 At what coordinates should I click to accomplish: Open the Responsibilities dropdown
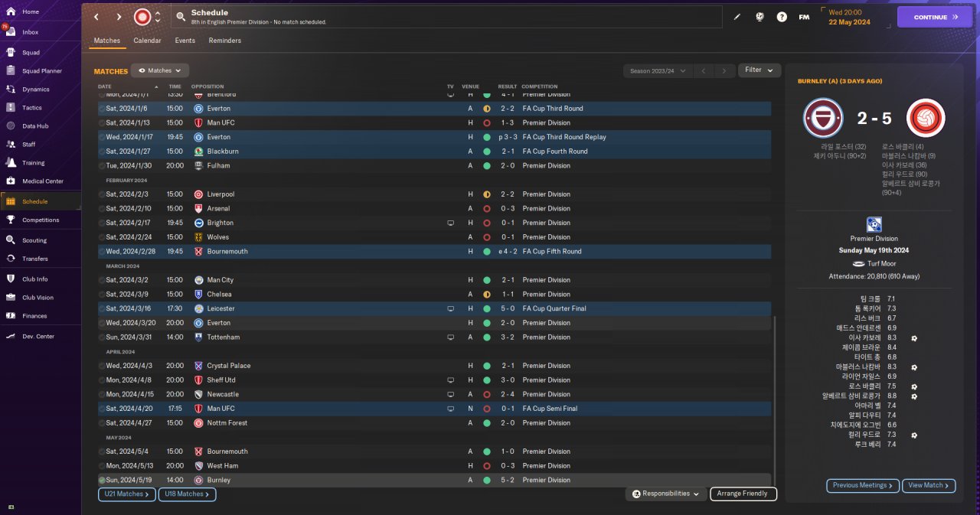(x=665, y=494)
